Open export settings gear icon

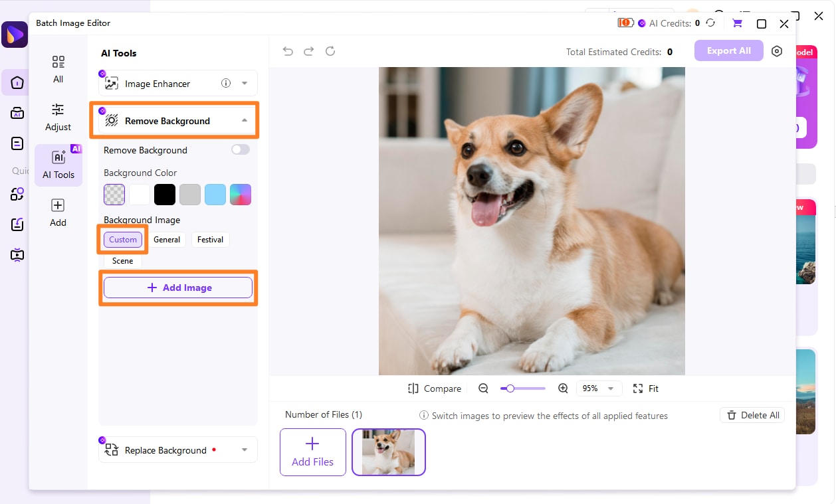pyautogui.click(x=777, y=51)
